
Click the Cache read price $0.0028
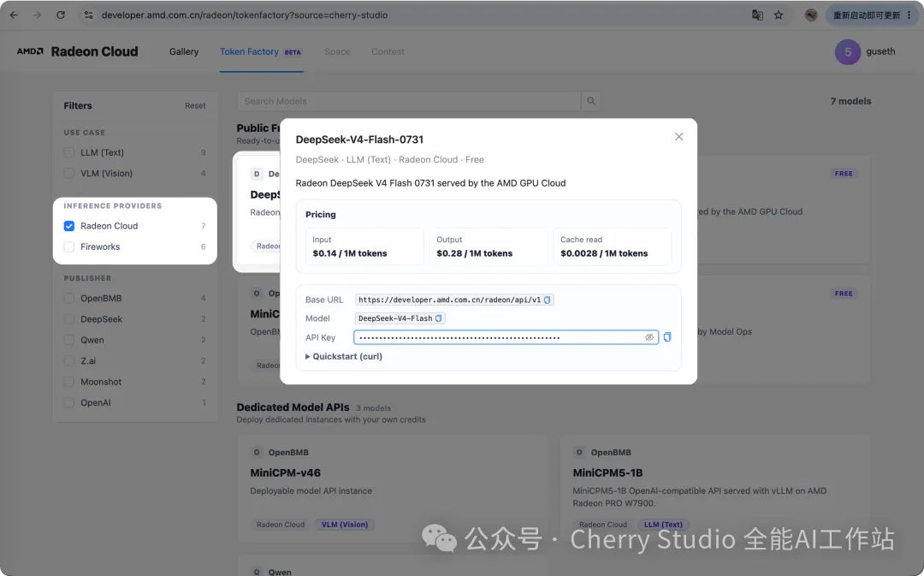click(604, 253)
